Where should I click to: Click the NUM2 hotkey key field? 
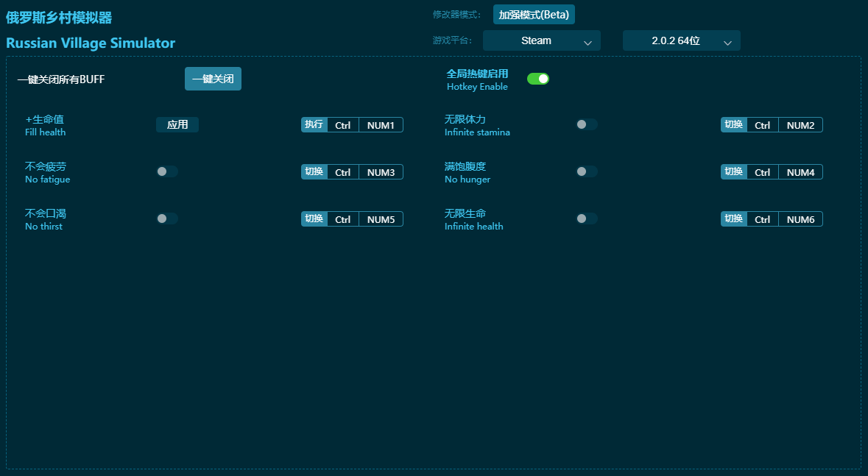pos(800,125)
